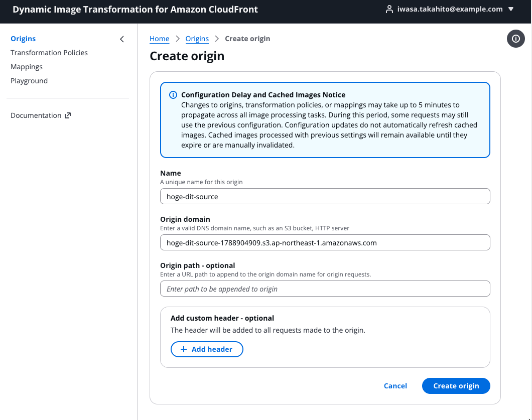Open the iwasa.takahito@example.com user menu
This screenshot has height=420, width=532.
(x=450, y=9)
